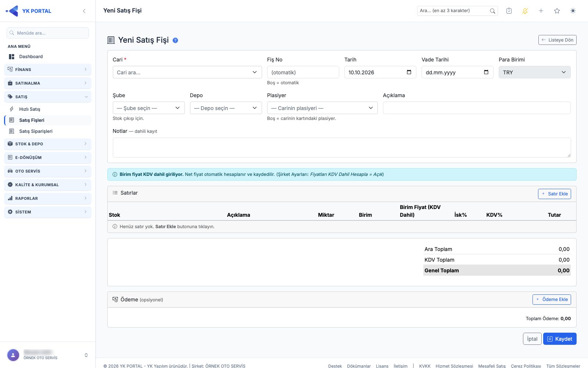Click the plus quick-add icon in header
The width and height of the screenshot is (588, 368).
click(x=541, y=11)
